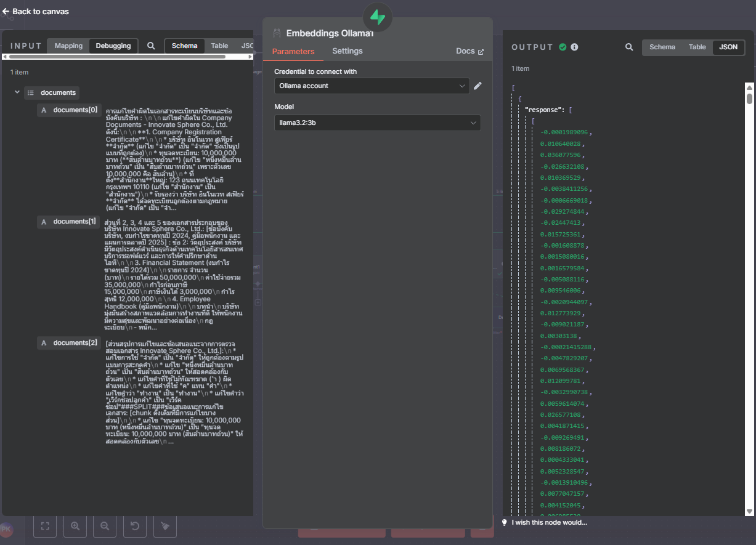Select the Table view in the OUTPUT panel
This screenshot has width=756, height=545.
(697, 47)
